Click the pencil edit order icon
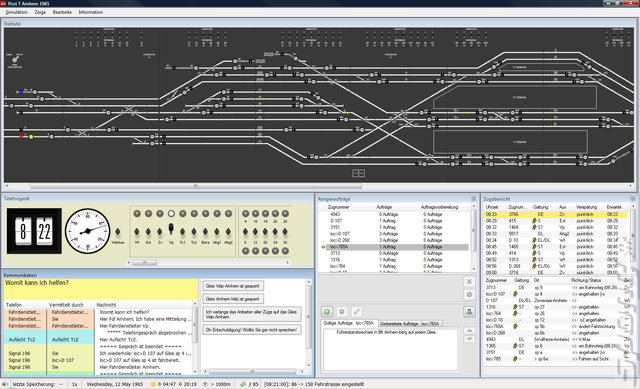The image size is (640, 389). point(356,312)
